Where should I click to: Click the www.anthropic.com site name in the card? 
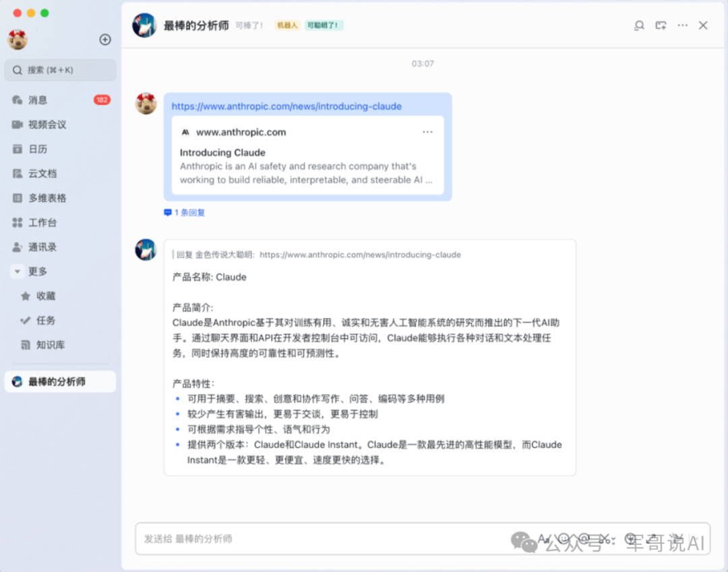pyautogui.click(x=241, y=132)
